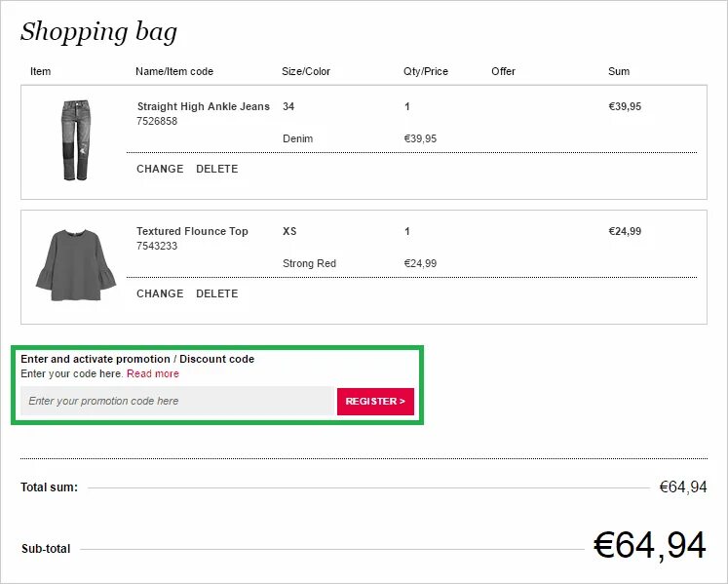Click the Straight High Ankle Jeans thumbnail
Screen dimensions: 728x584
click(76, 139)
